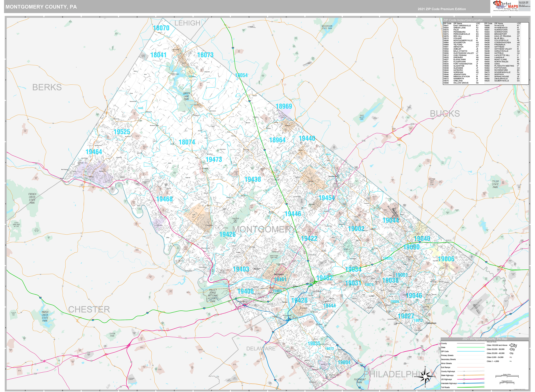Click the Tyler State Park label
535x392 pixels.
tap(495, 184)
